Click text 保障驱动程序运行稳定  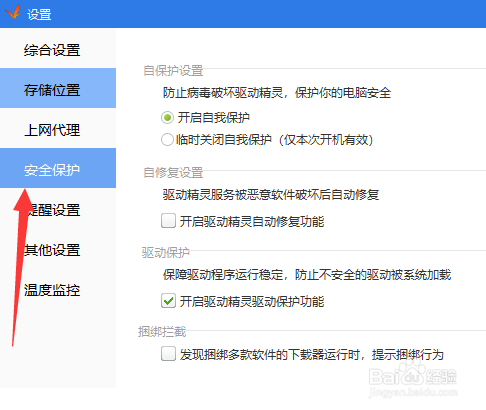coord(223,275)
